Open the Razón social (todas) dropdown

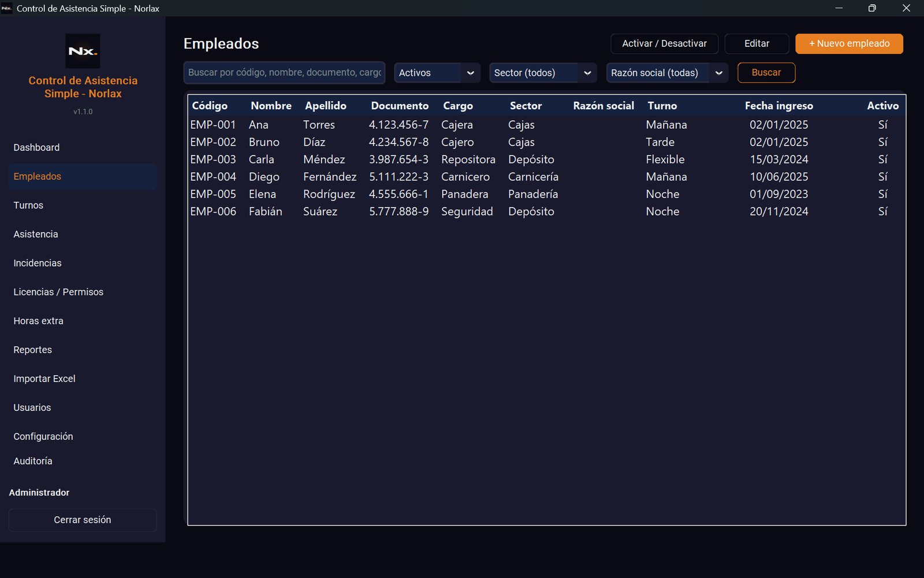click(x=667, y=73)
